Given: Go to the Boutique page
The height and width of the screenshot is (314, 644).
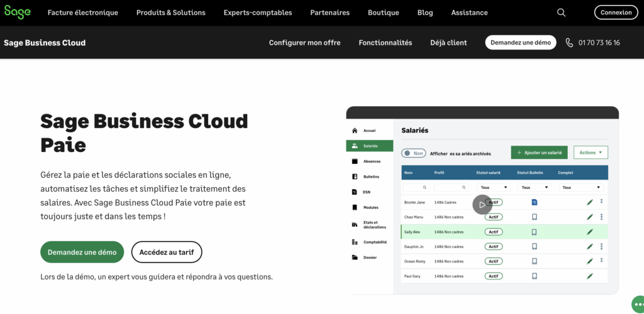Looking at the screenshot, I should pos(383,13).
